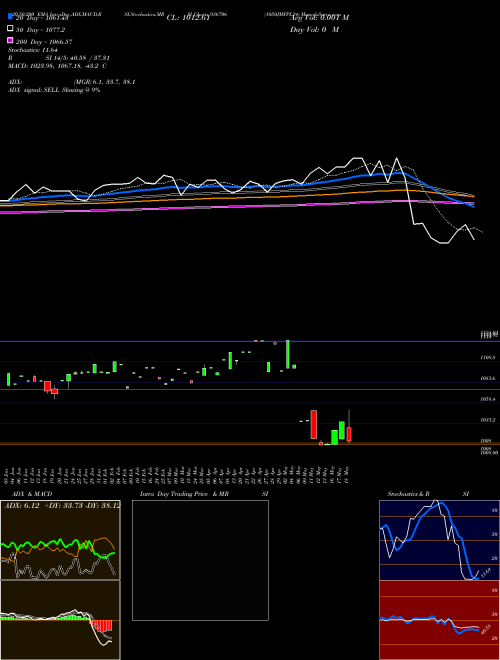The width and height of the screenshot is (500, 660).
Task: Click the 'MACD: 1023.98, 1067.18, -43.2 C' line
Action: pos(57,66)
